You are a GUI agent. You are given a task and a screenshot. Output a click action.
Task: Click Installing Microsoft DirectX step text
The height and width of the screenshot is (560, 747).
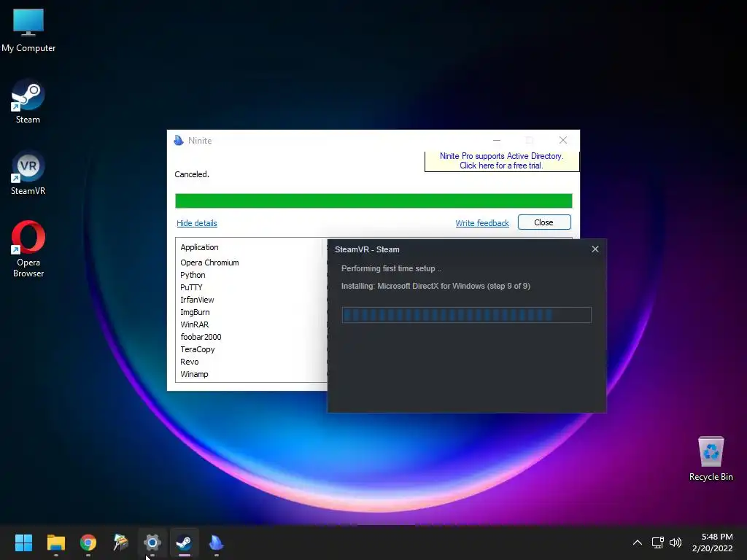point(436,286)
